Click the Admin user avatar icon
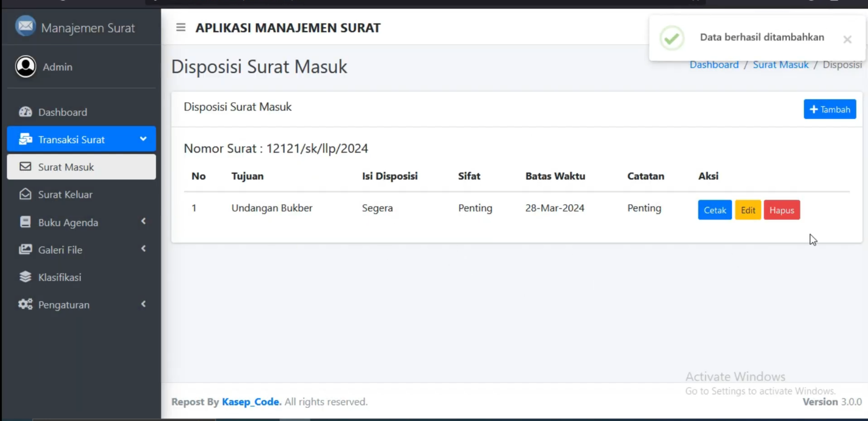 pos(25,66)
